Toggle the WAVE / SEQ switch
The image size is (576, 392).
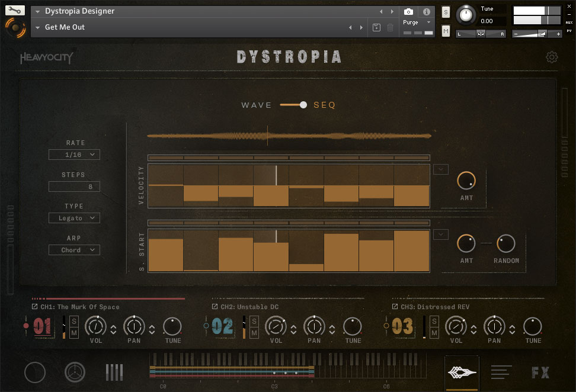pyautogui.click(x=294, y=105)
